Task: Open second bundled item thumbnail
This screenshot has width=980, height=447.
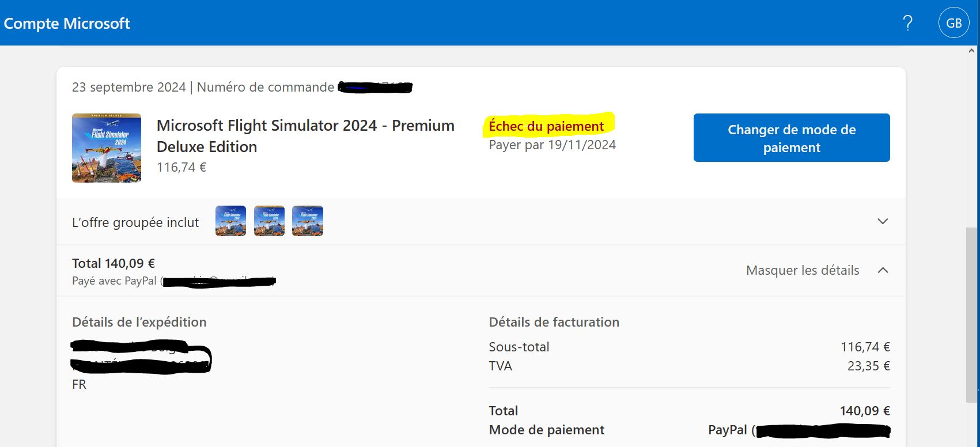Action: 269,221
